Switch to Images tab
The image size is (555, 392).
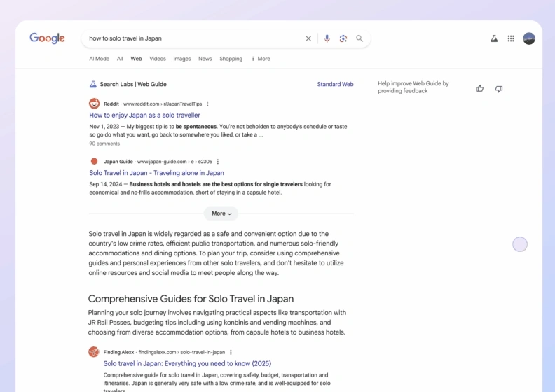[x=182, y=59]
